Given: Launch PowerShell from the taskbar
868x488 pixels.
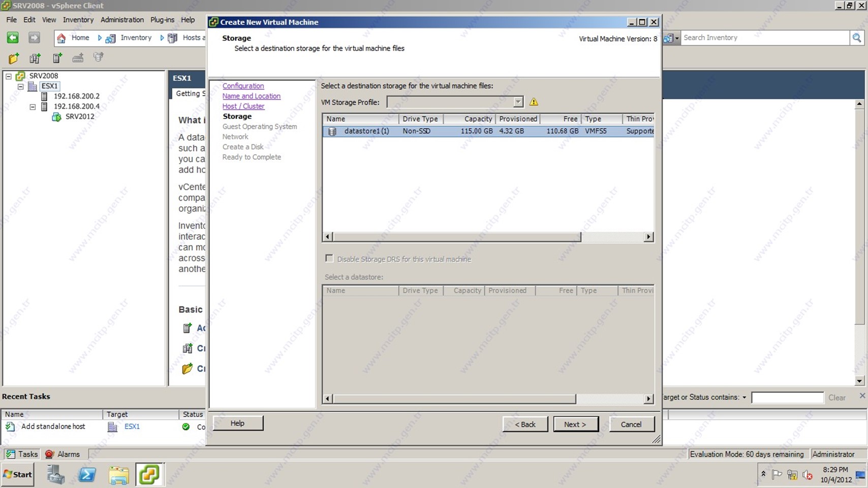Looking at the screenshot, I should pos(87,475).
